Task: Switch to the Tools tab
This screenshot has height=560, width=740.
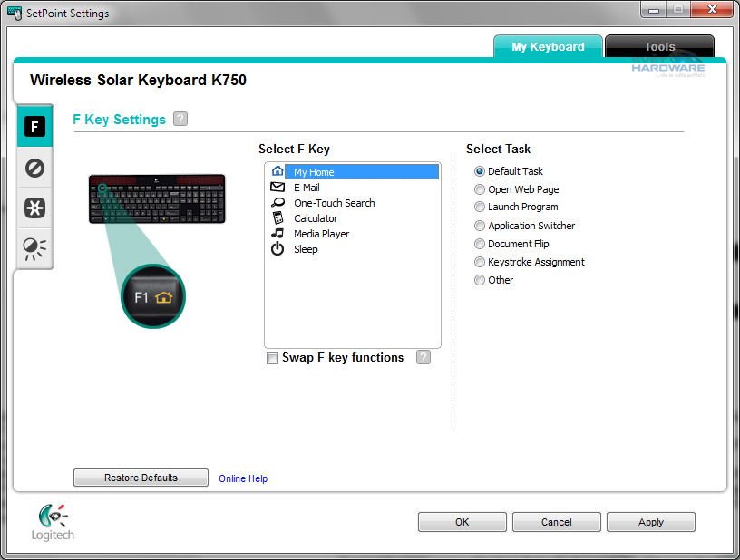Action: [x=659, y=47]
